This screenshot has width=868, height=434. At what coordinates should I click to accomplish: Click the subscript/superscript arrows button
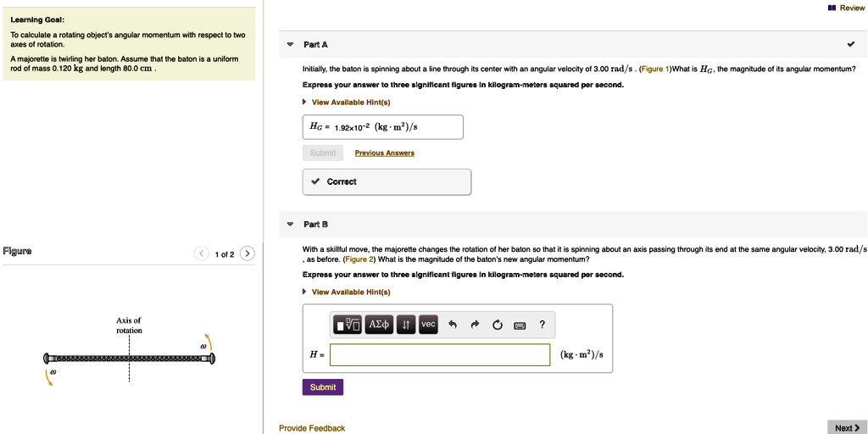[x=406, y=325]
